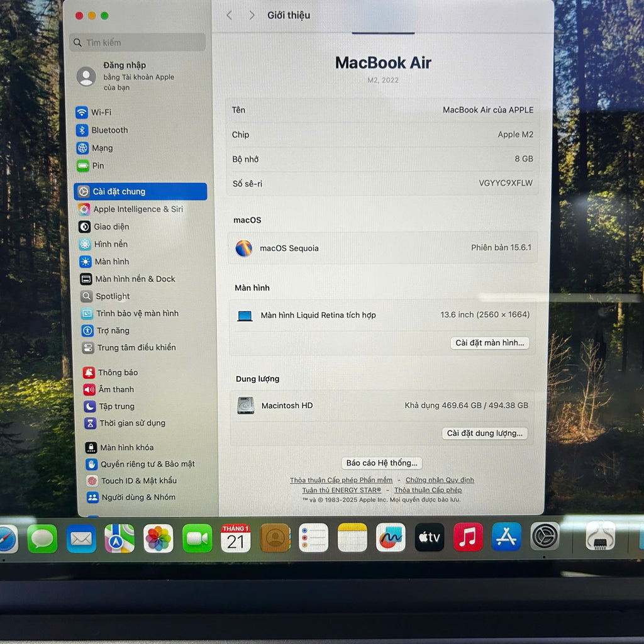Open Chứng nhận Quy định link
644x644 pixels.
pos(440,480)
